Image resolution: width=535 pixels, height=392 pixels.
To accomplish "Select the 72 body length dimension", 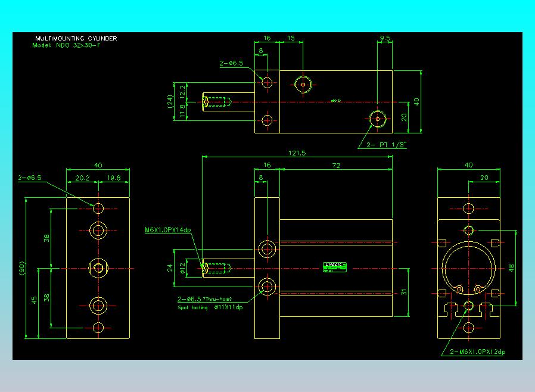I will pos(336,166).
